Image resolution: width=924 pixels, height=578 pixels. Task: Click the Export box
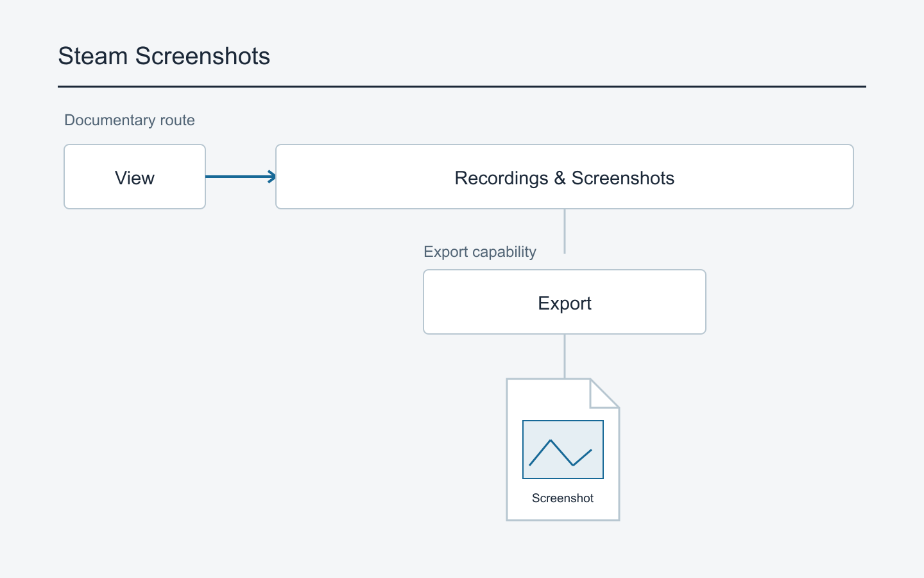[565, 302]
